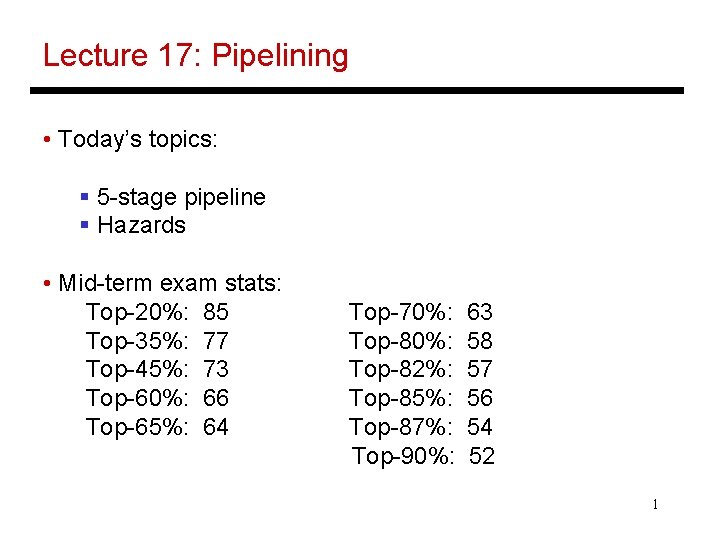Click the Top-60%: 66 entry
The width and height of the screenshot is (720, 540).
[157, 398]
